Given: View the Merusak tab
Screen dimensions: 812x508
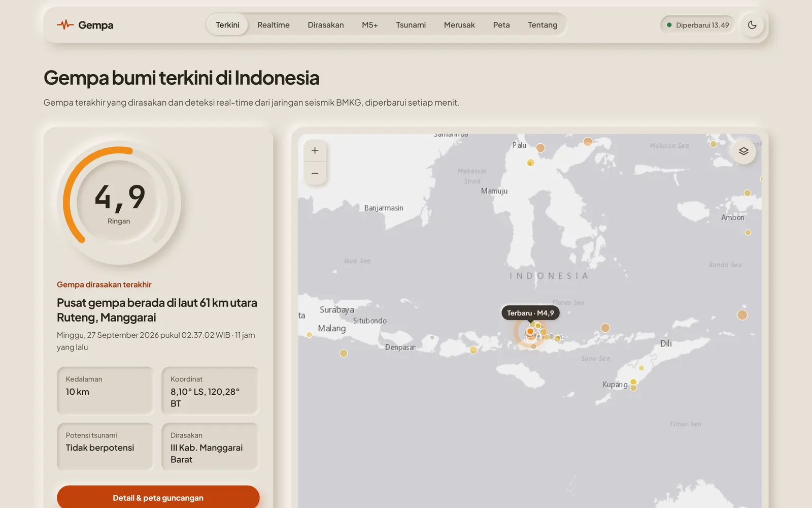Looking at the screenshot, I should tap(459, 25).
